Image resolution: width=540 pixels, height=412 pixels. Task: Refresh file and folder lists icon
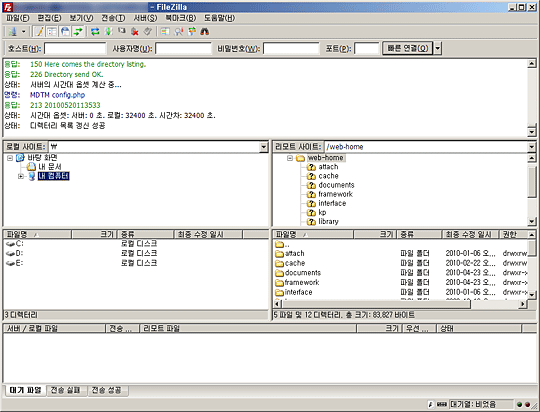[95, 32]
